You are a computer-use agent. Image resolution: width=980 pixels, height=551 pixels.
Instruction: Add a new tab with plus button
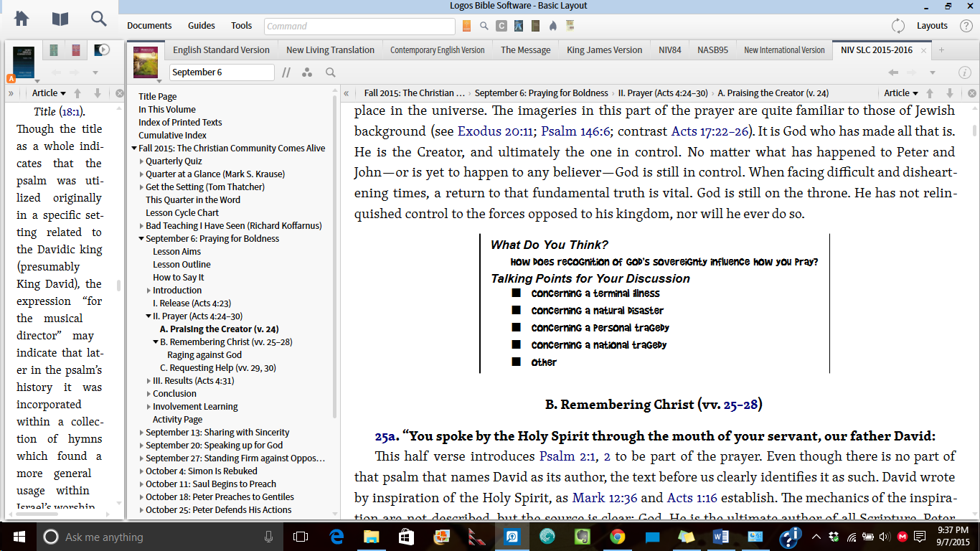942,50
